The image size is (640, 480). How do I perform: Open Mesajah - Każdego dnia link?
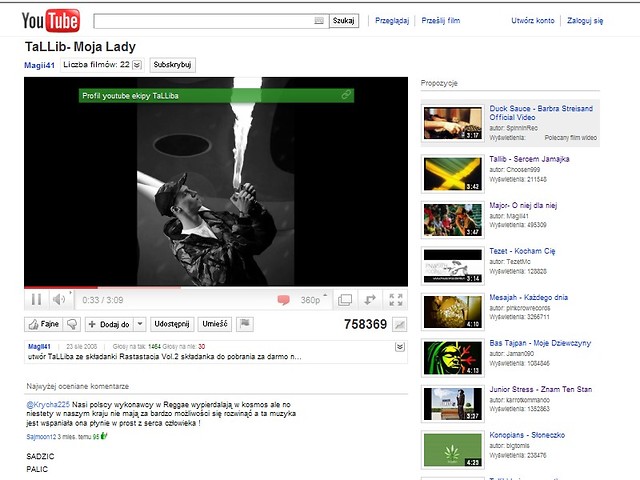click(529, 297)
